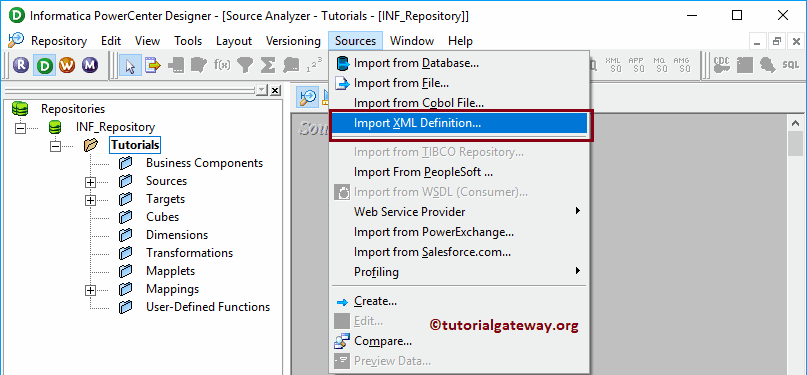
Task: Click the link columns arrow toolbar icon
Action: (153, 65)
